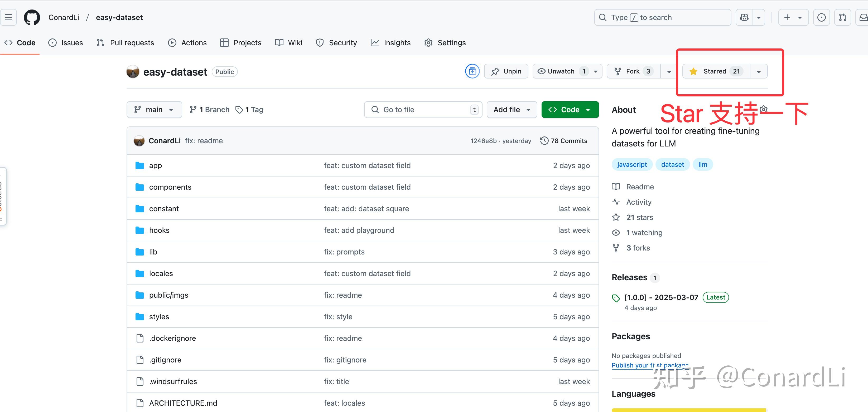Open the hamburger navigation menu

(8, 17)
